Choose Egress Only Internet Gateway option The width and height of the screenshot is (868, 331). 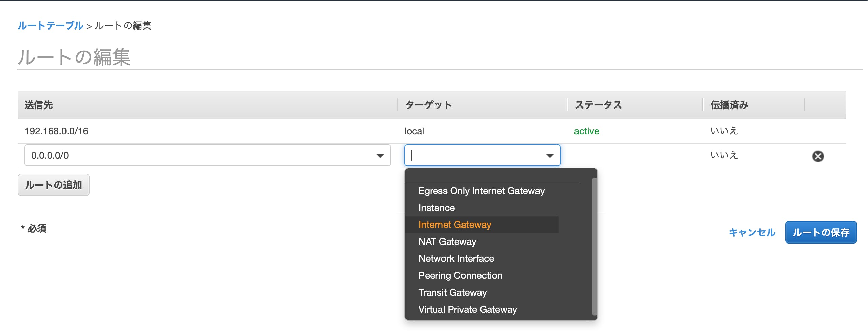click(482, 191)
